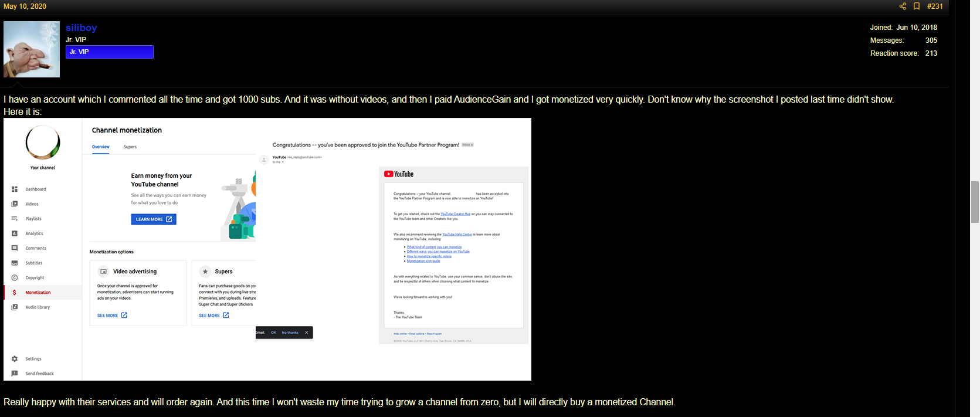Image resolution: width=980 pixels, height=417 pixels.
Task: Click the Messages count '305'
Action: 931,40
